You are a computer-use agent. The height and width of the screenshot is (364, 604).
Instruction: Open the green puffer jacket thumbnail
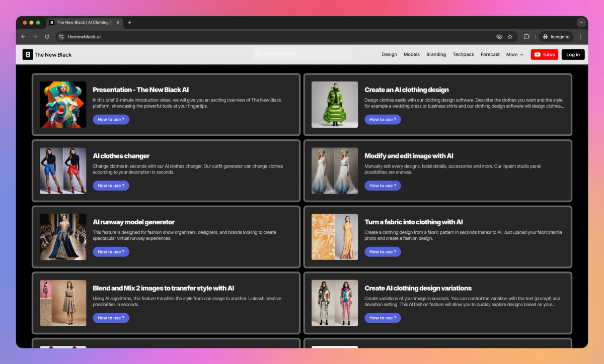(335, 105)
